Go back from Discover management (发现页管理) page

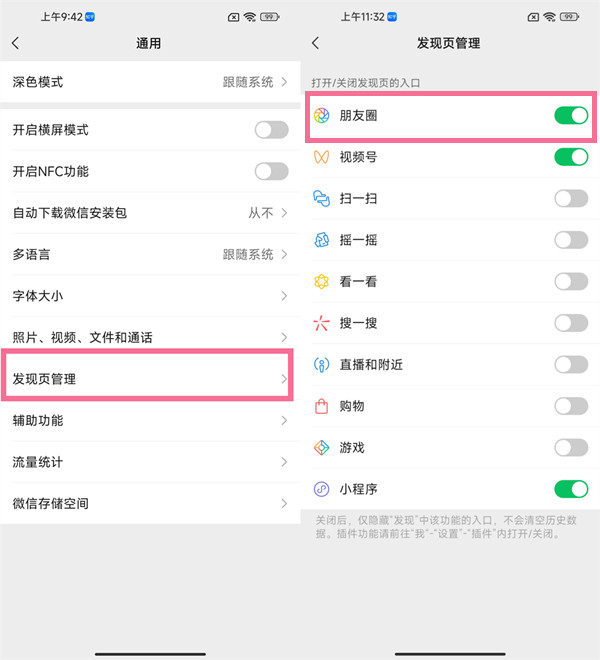(x=316, y=43)
